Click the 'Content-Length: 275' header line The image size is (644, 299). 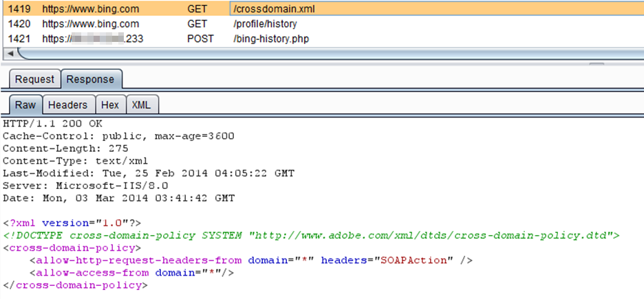click(65, 148)
